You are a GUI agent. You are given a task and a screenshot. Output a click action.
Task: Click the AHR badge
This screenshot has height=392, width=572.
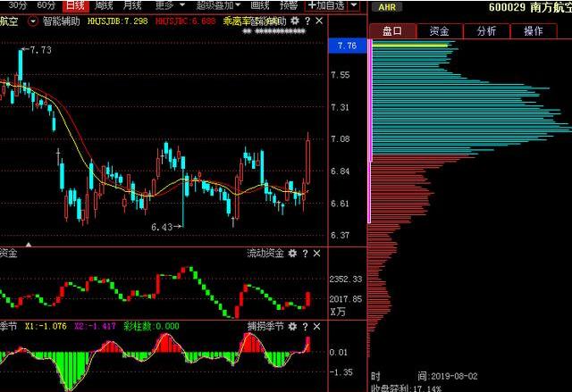pyautogui.click(x=387, y=7)
